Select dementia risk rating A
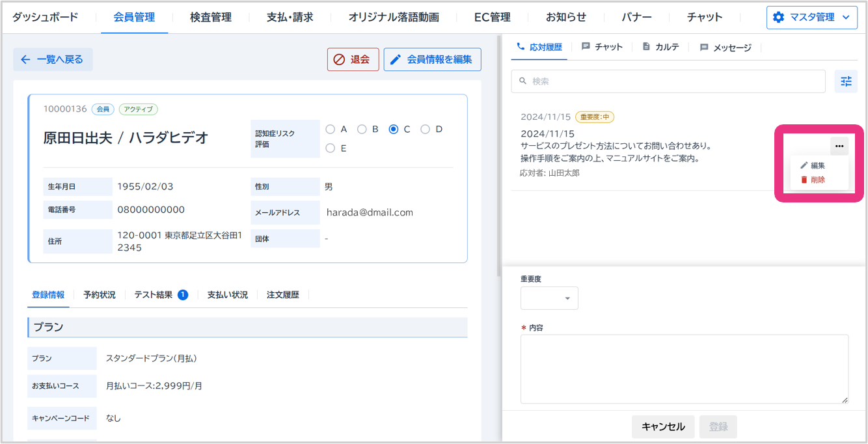Image resolution: width=868 pixels, height=444 pixels. [x=331, y=129]
